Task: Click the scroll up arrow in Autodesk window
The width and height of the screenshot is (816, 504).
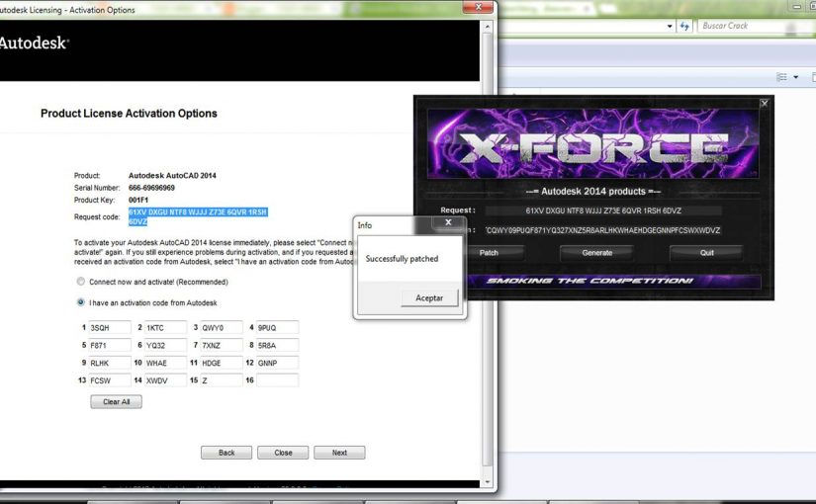Action: [487, 27]
